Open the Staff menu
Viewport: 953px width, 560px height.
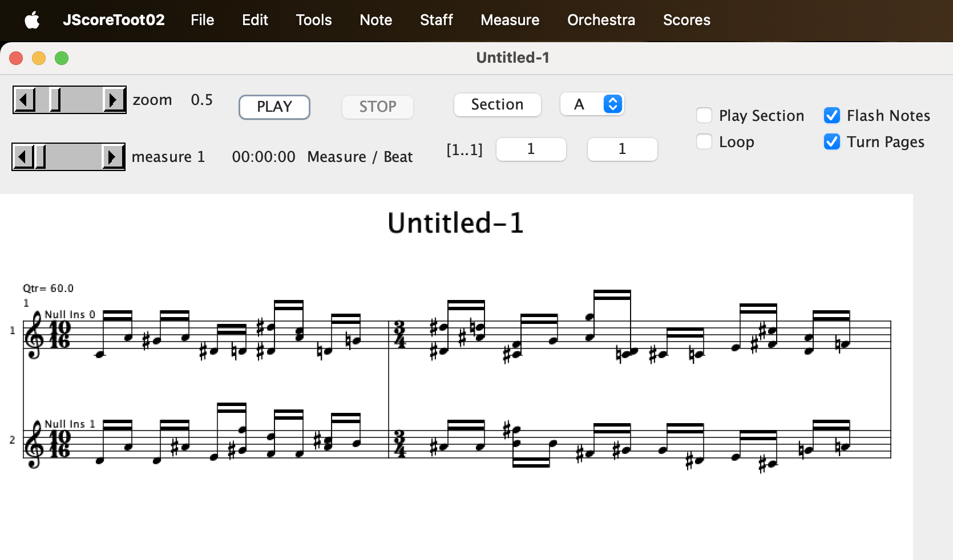437,20
